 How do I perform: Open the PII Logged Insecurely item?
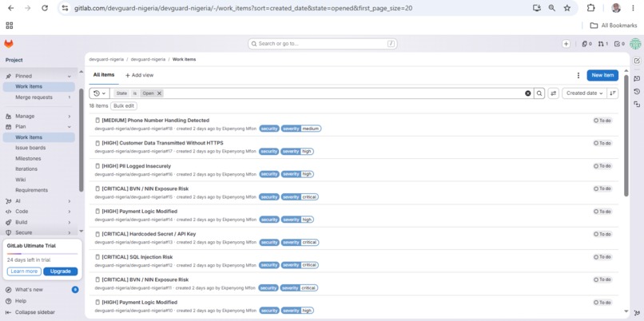point(136,166)
